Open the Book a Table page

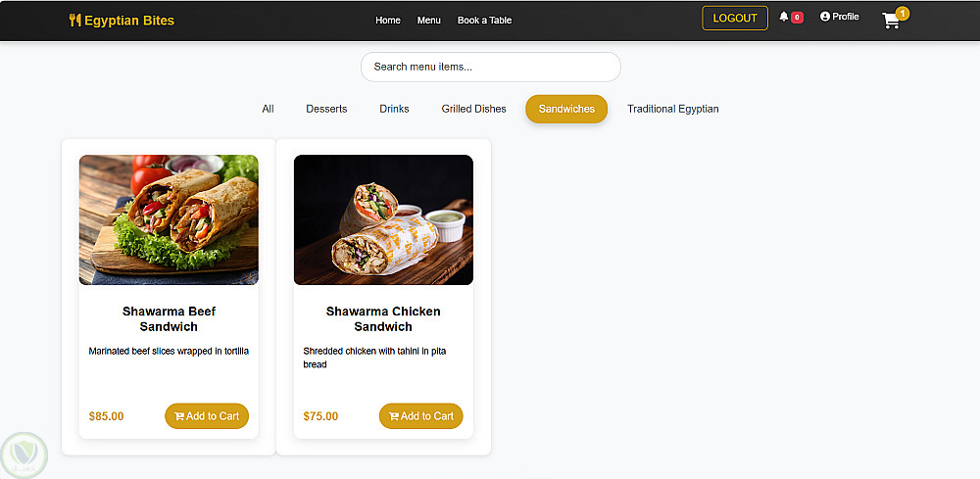pyautogui.click(x=484, y=20)
